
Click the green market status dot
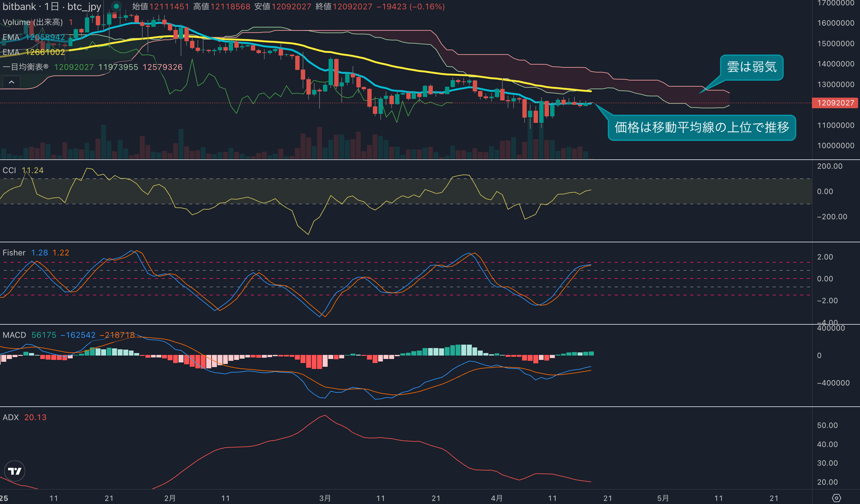tap(116, 6)
